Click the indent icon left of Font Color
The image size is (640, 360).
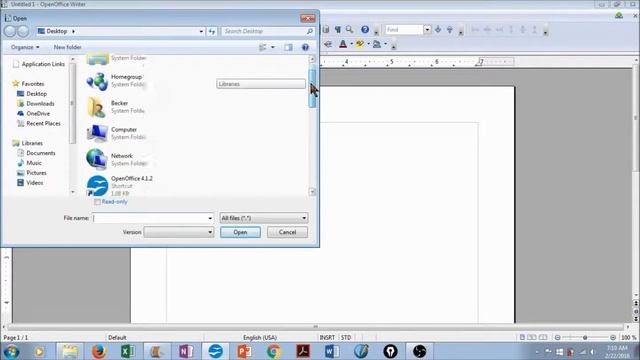click(328, 44)
